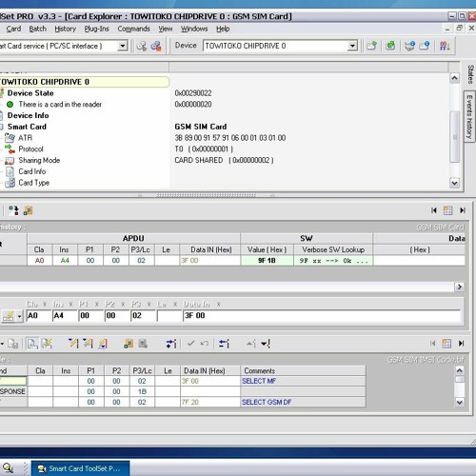476x476 pixels.
Task: Click the 'Verbose SW Lookup' column header
Action: (333, 249)
